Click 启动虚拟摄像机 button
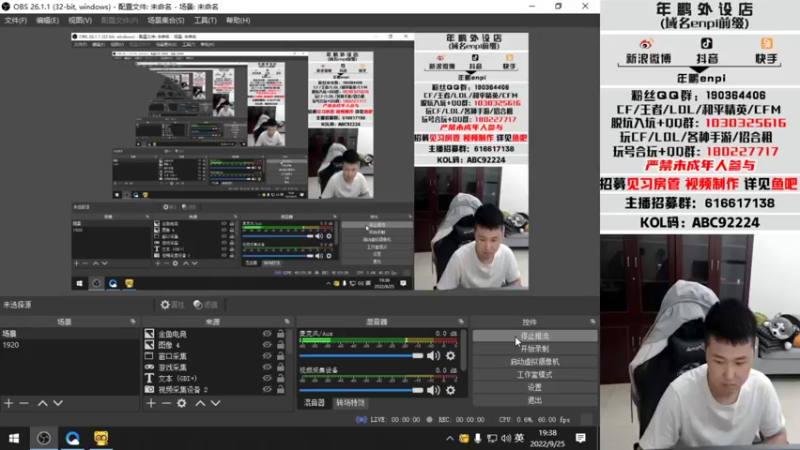This screenshot has height=450, width=800. pos(535,362)
